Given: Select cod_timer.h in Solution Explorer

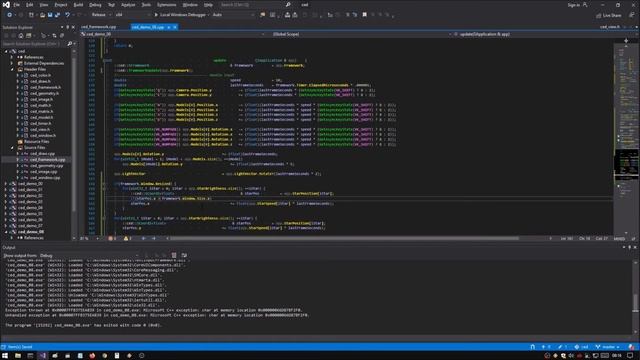Looking at the screenshot, I should tap(40, 123).
